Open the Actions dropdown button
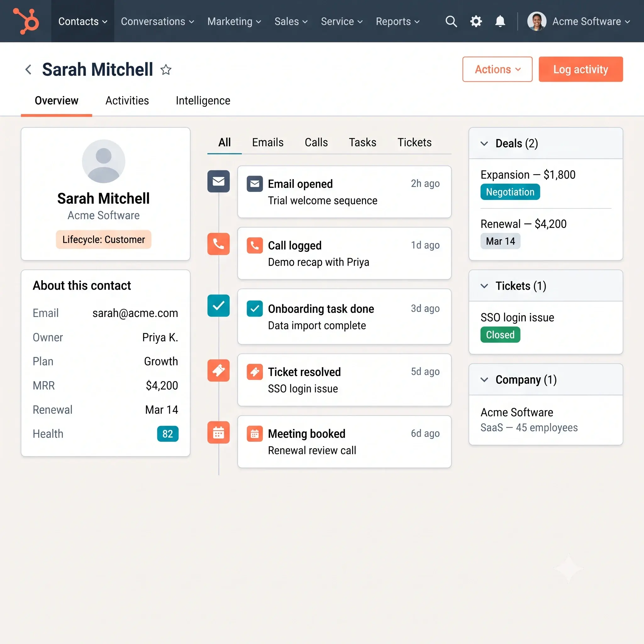The image size is (644, 644). point(497,69)
